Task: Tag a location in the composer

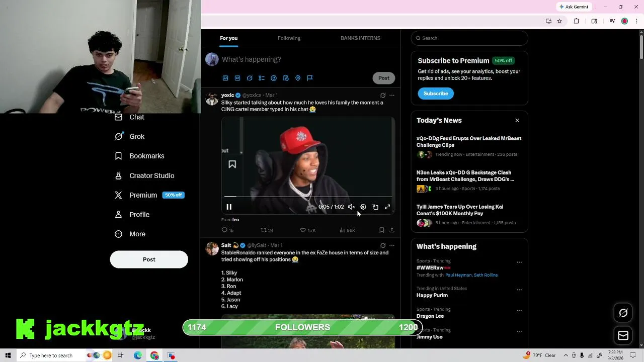Action: pyautogui.click(x=298, y=78)
